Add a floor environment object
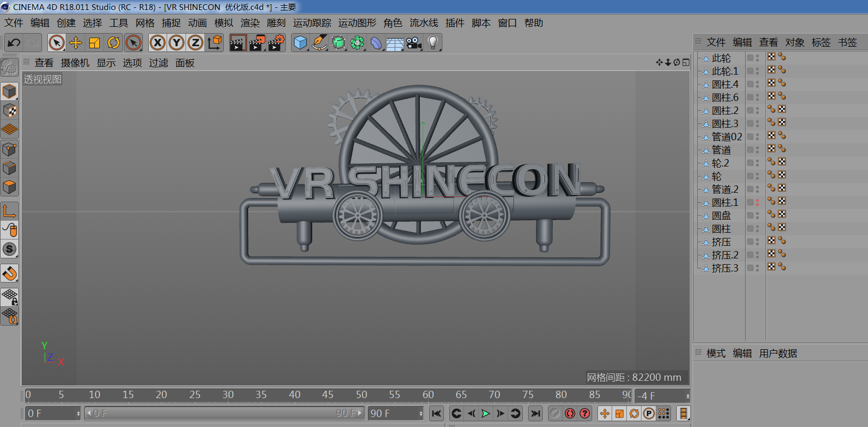The width and height of the screenshot is (868, 427). coord(395,43)
